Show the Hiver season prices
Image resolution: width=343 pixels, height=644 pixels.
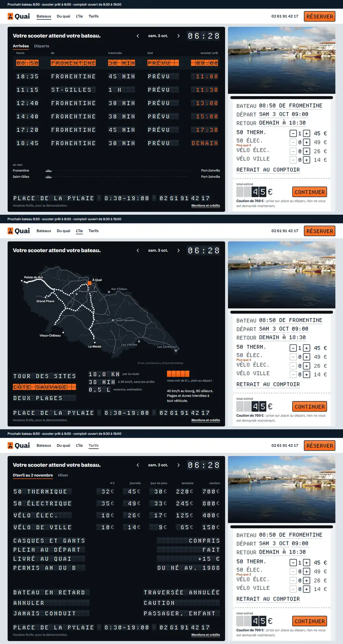(63, 475)
